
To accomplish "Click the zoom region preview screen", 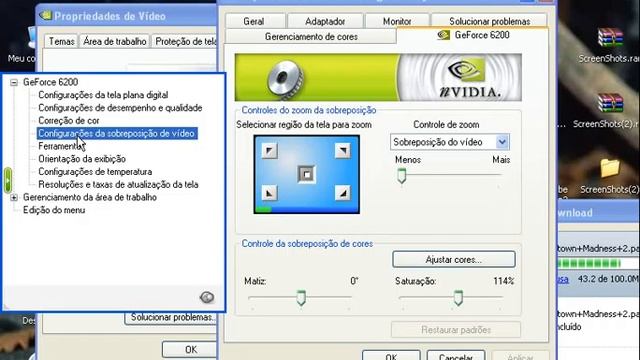I will tap(307, 174).
